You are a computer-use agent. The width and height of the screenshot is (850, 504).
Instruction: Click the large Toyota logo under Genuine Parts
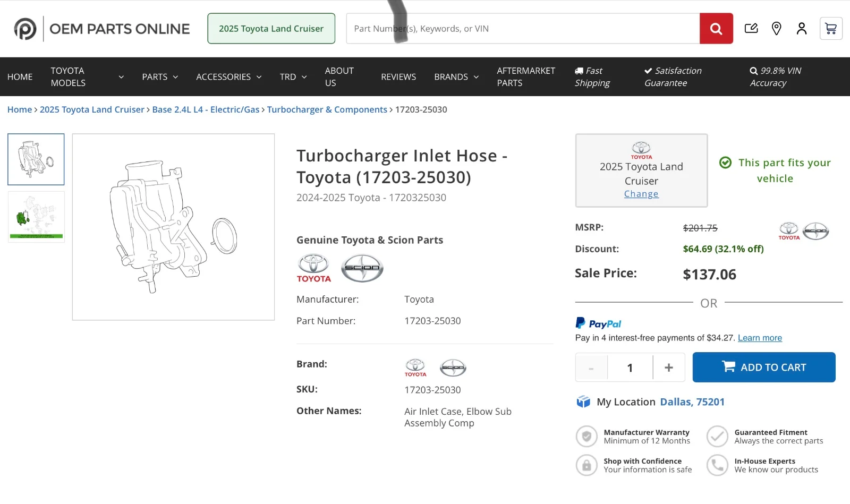[x=313, y=268]
